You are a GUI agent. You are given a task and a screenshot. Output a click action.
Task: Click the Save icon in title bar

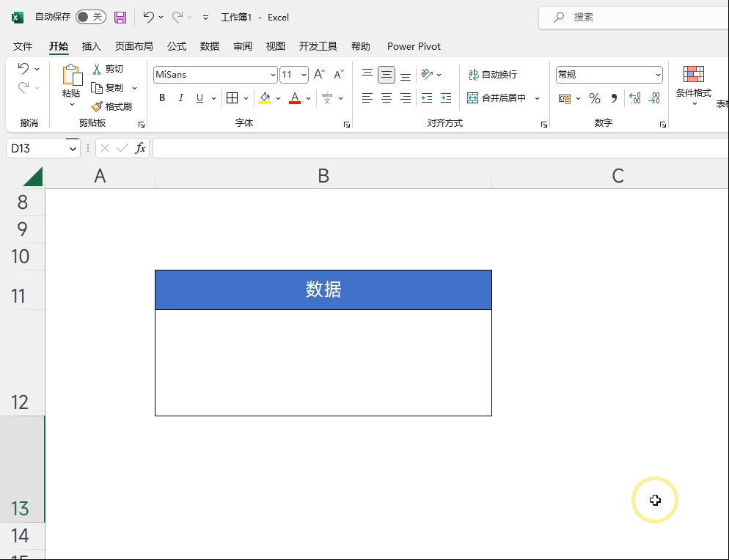point(120,18)
